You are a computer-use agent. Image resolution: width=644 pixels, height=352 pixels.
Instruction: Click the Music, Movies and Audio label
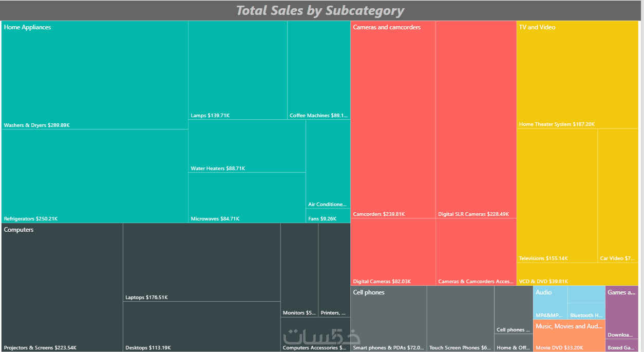click(x=569, y=326)
